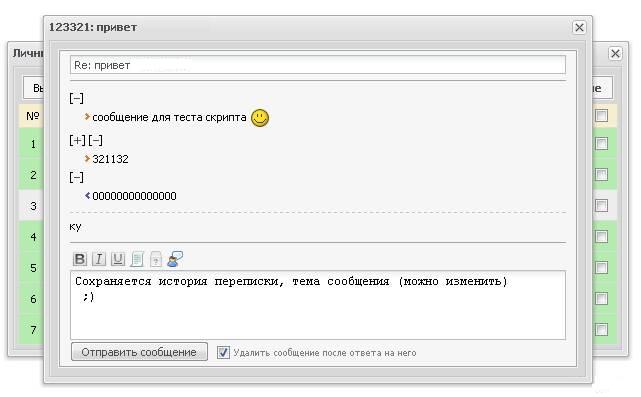Select row number 5 in background table
Image resolution: width=641 pixels, height=397 pixels.
(33, 268)
